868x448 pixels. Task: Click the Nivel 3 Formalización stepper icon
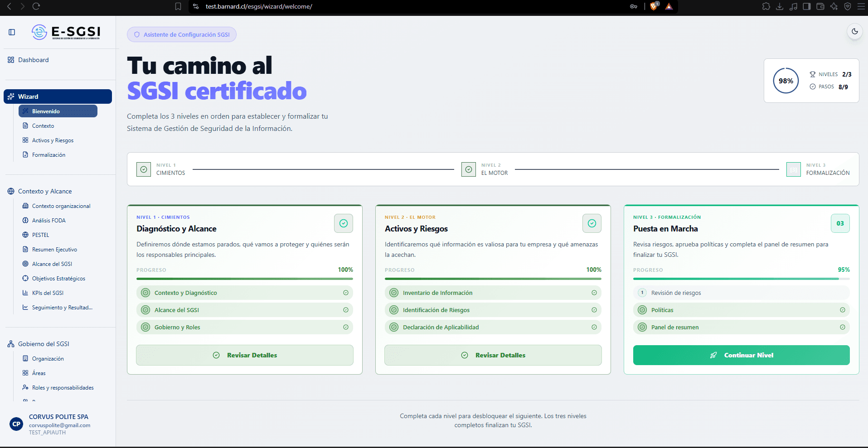coord(794,169)
